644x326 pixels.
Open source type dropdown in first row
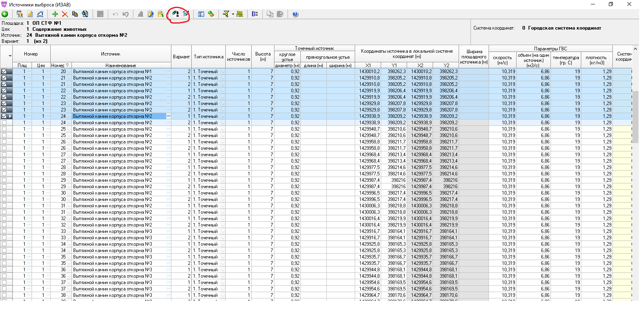click(x=223, y=72)
